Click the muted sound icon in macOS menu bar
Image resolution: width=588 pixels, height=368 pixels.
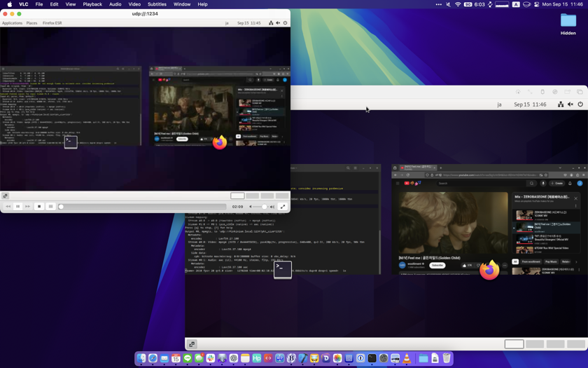[x=448, y=4]
